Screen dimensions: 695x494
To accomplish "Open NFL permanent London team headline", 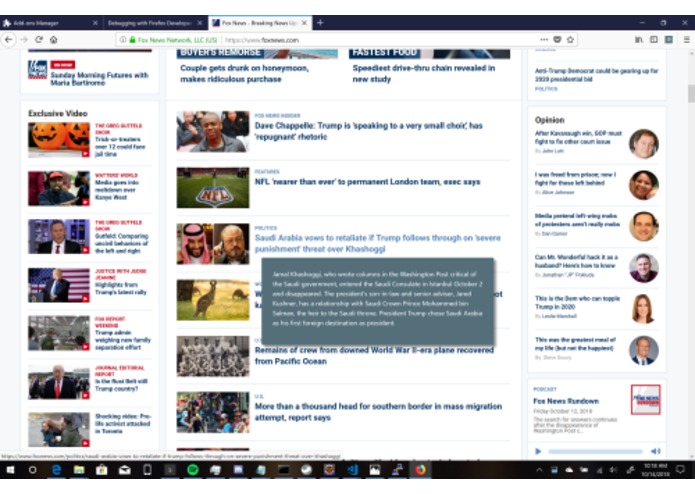I will click(x=367, y=182).
